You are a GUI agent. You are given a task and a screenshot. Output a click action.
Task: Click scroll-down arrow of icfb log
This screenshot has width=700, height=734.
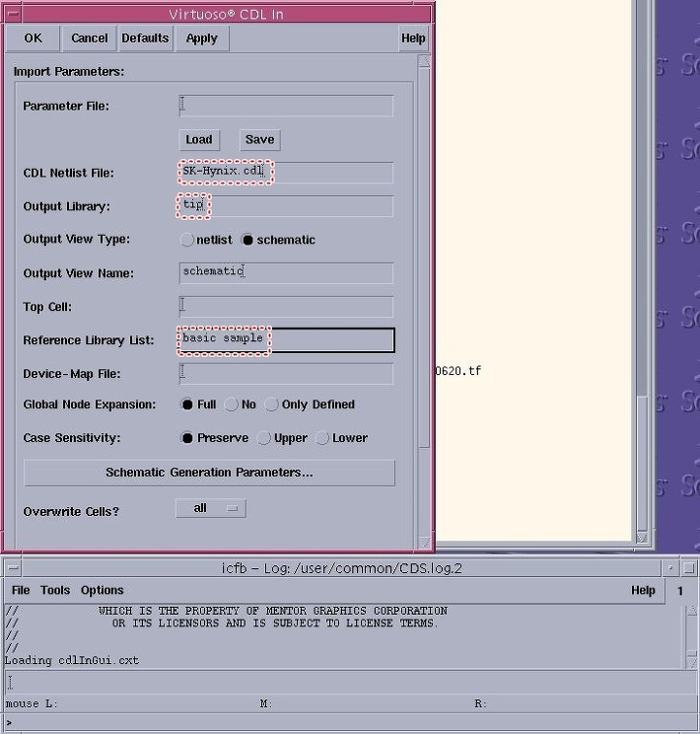[692, 662]
